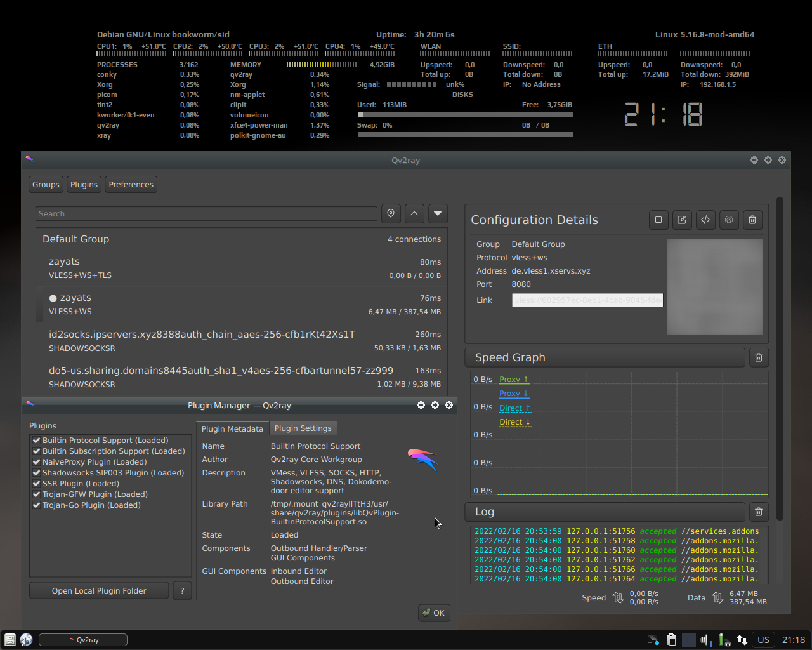Click the connection Search field

tap(206, 214)
